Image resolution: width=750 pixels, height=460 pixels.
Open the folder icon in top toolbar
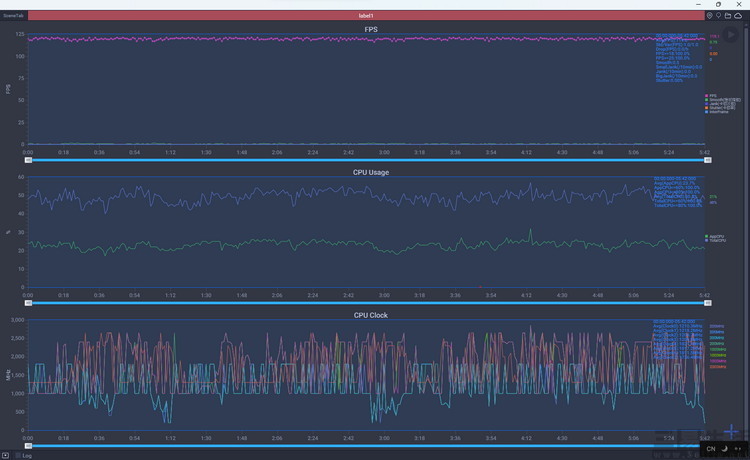pos(728,16)
